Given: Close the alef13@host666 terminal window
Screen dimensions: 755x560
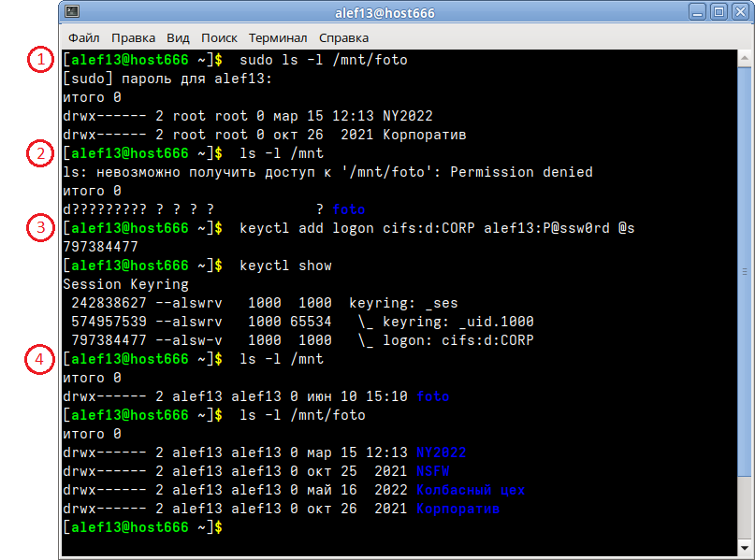Looking at the screenshot, I should [x=741, y=12].
